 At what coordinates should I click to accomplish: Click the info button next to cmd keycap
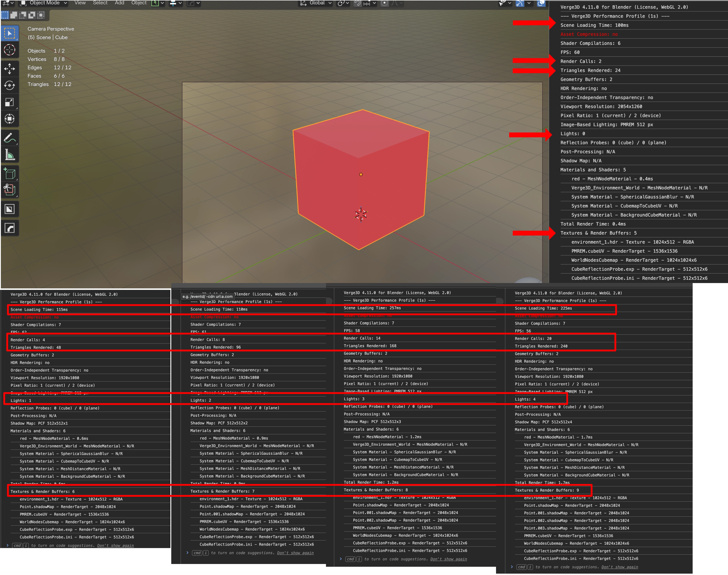(26, 545)
